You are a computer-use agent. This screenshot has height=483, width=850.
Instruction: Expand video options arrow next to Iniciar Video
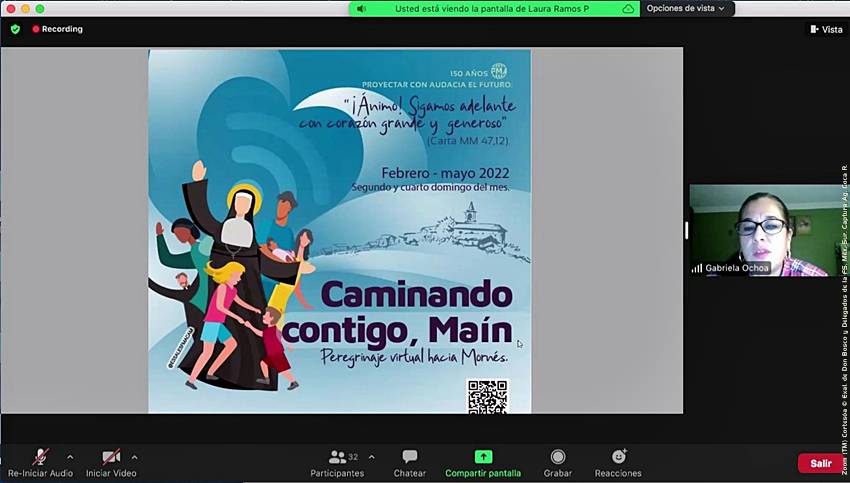click(134, 457)
